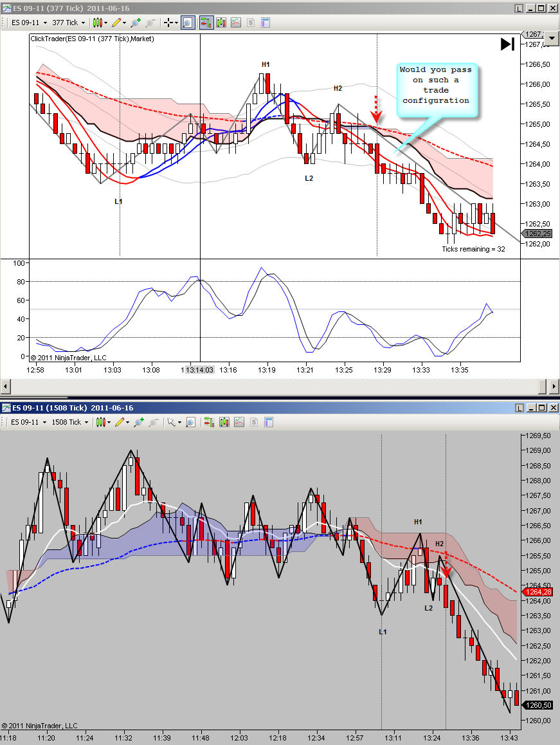This screenshot has height=745, width=560.
Task: Open chart Properties icon in 377 Tick window
Action: (266, 23)
